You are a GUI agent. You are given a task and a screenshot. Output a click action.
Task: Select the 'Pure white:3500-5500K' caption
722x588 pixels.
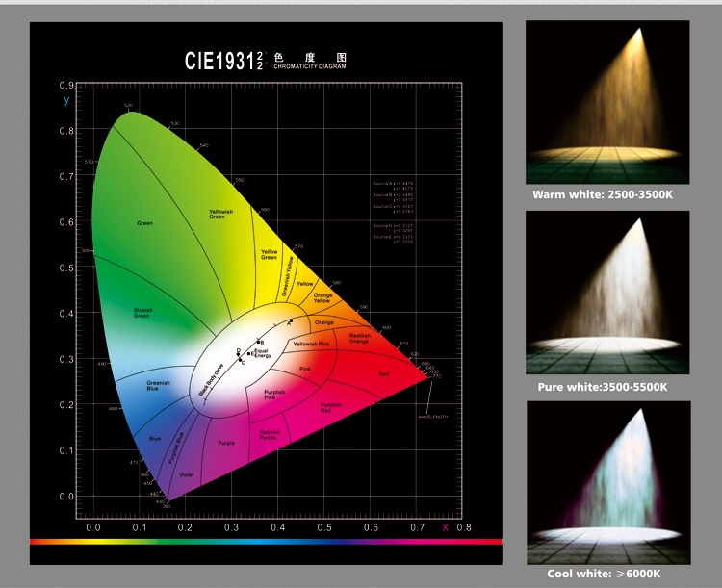point(603,387)
